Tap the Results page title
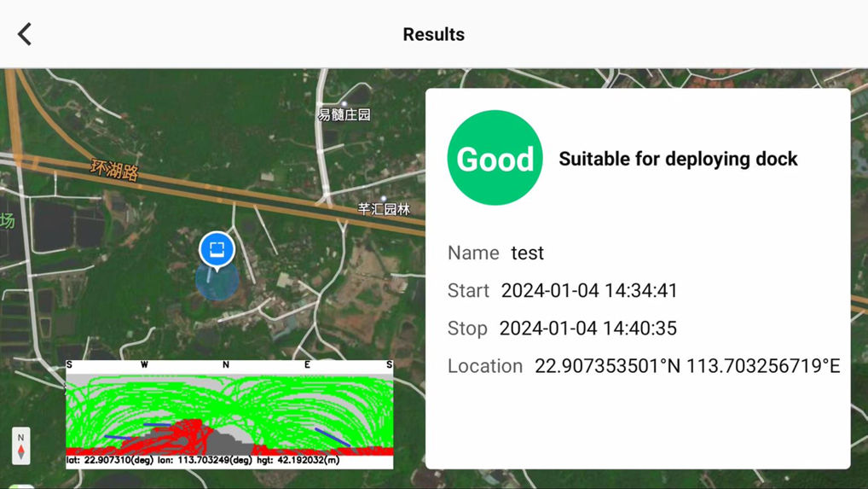The width and height of the screenshot is (868, 489). pyautogui.click(x=433, y=34)
